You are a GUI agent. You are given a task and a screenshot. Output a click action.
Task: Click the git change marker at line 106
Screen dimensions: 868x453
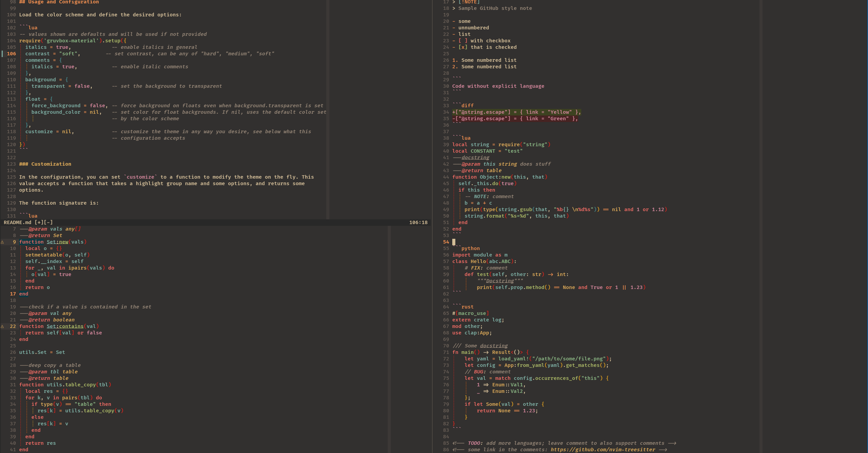2,54
